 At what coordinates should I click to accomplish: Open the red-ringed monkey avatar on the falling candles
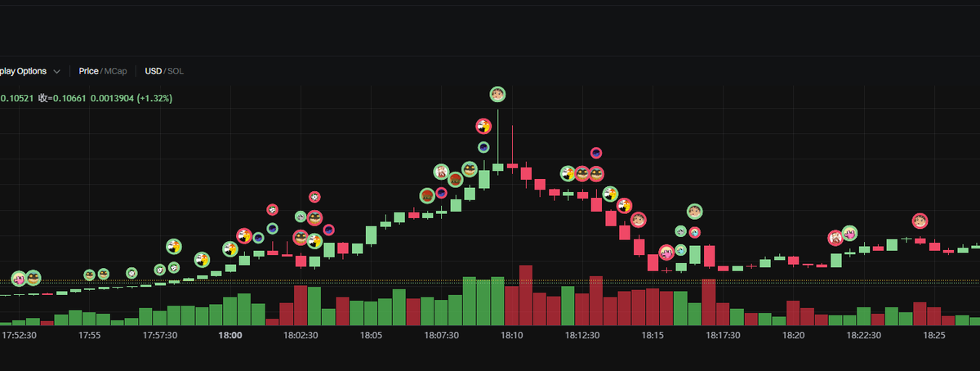coord(638,219)
